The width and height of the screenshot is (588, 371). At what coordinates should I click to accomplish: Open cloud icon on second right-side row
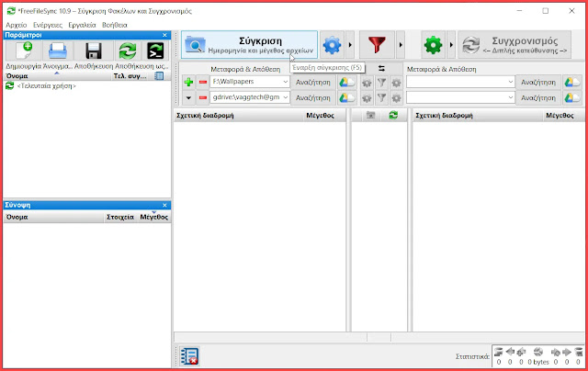coord(571,98)
